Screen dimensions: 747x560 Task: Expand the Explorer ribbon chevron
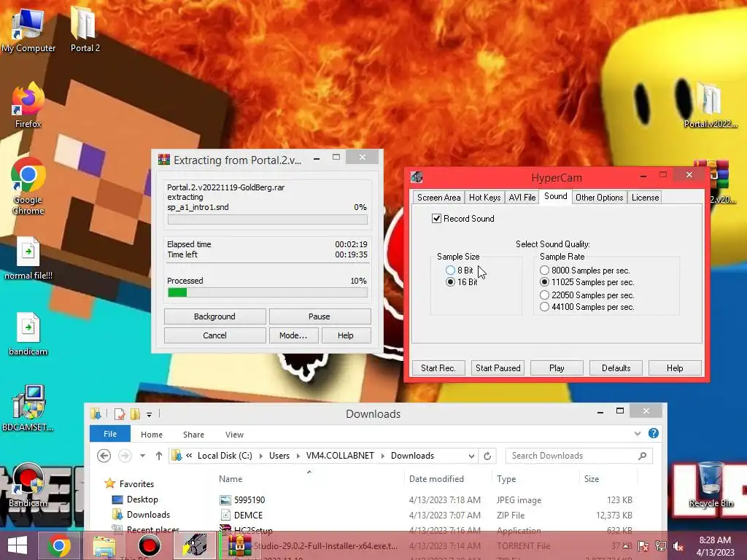pyautogui.click(x=638, y=433)
